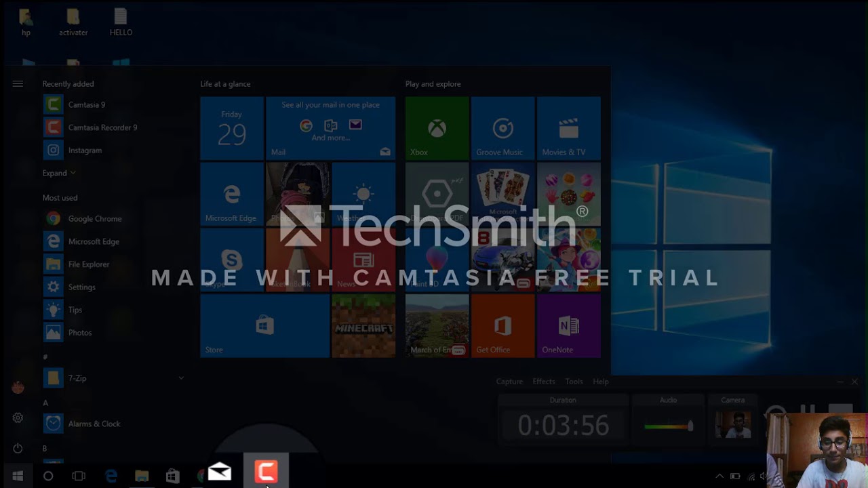
Task: Open the Movies & TV tile
Action: point(569,128)
